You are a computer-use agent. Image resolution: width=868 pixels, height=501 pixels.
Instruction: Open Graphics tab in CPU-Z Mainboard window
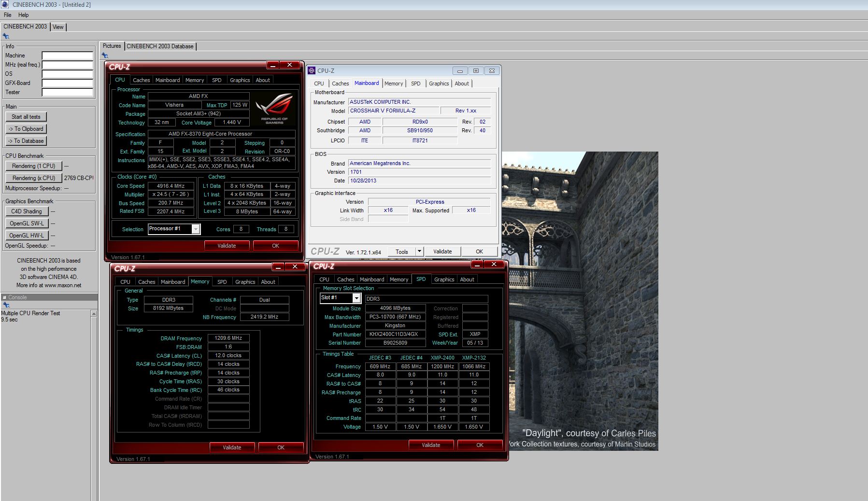tap(439, 83)
